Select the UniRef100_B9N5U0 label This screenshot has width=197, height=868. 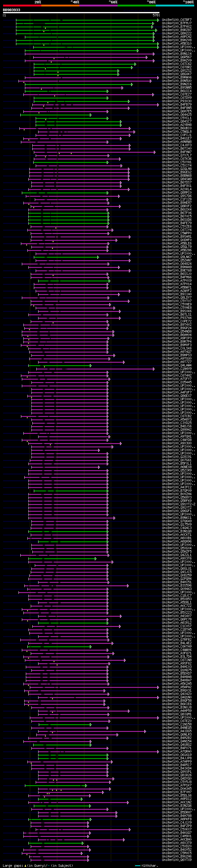(x=177, y=81)
